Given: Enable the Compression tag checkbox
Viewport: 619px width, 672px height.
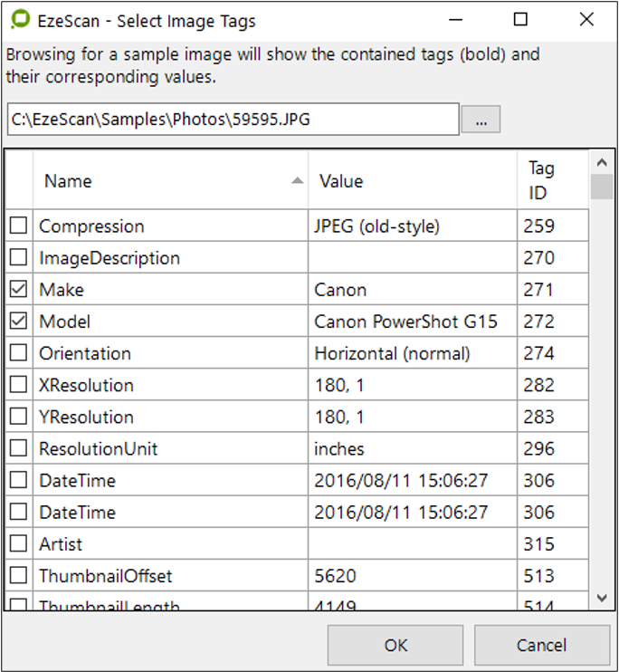Looking at the screenshot, I should point(18,226).
